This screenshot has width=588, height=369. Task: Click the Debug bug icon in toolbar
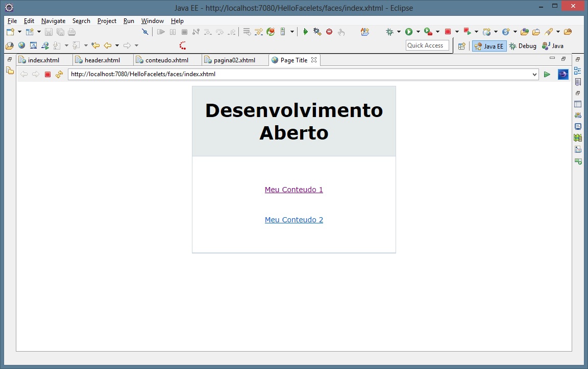coord(389,32)
